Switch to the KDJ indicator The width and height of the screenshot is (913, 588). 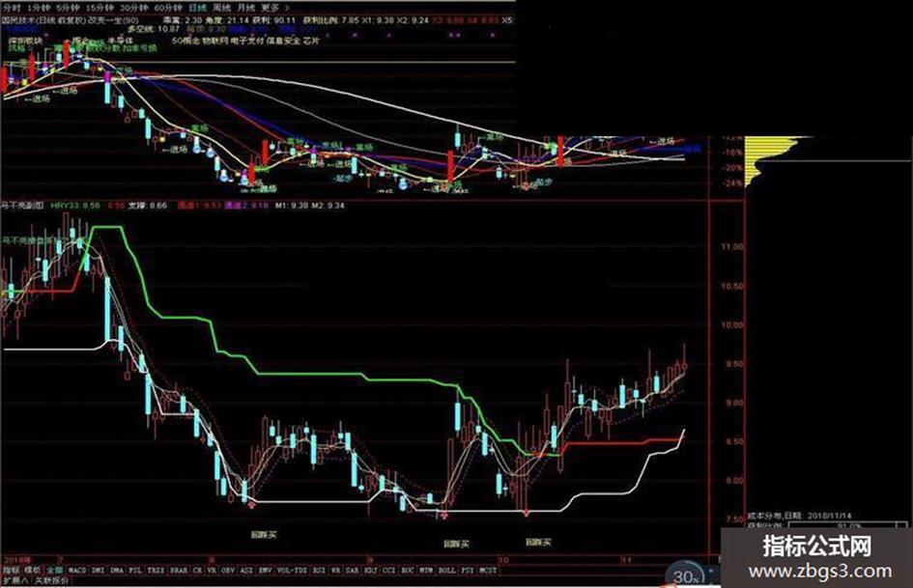pos(371,571)
